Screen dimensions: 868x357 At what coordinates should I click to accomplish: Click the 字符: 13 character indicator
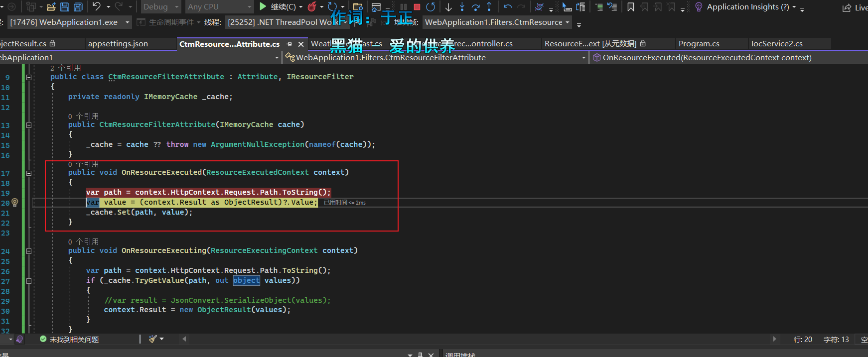pos(836,340)
